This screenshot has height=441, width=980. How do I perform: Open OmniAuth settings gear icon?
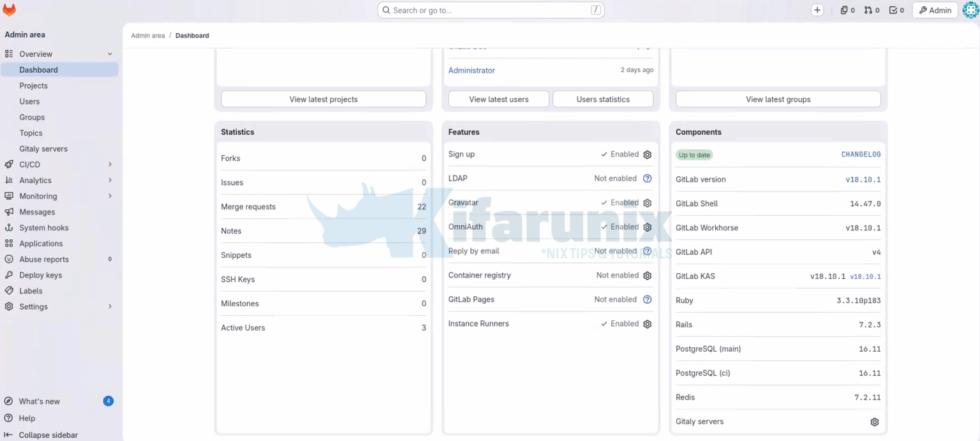(x=647, y=227)
